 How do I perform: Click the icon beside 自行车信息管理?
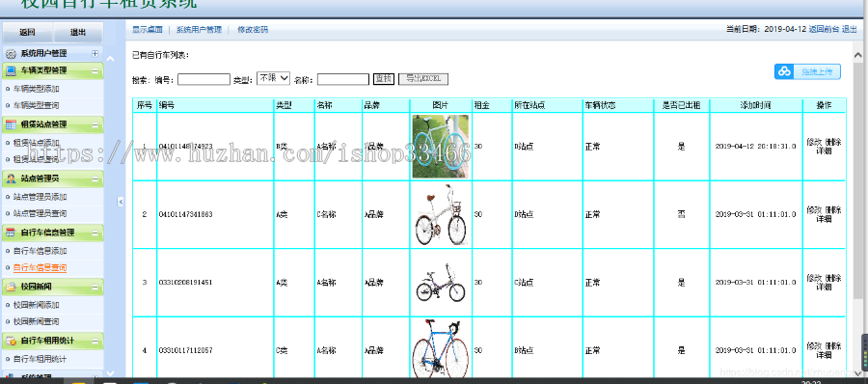coord(11,233)
